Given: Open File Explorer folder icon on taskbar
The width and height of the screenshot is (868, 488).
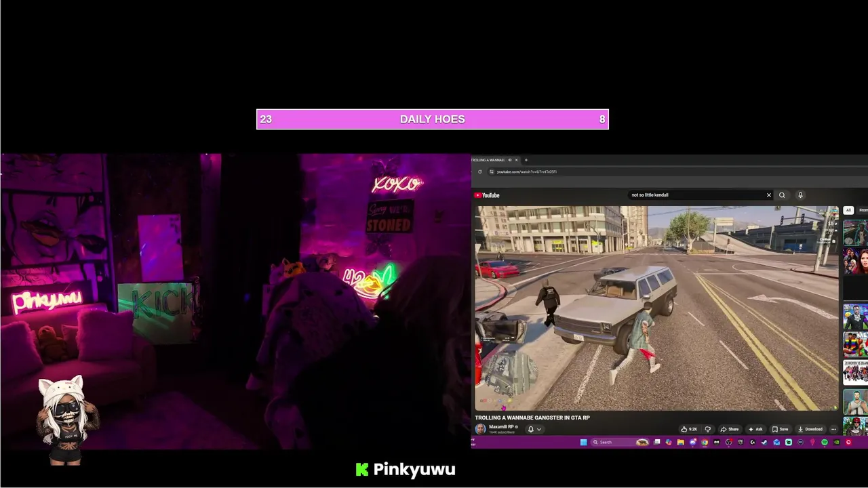Looking at the screenshot, I should click(681, 442).
